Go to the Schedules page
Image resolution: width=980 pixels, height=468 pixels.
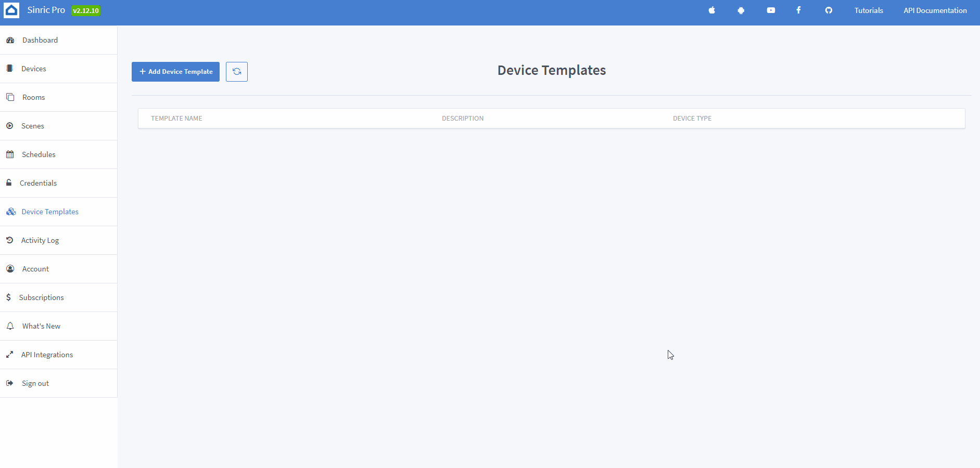tap(38, 154)
